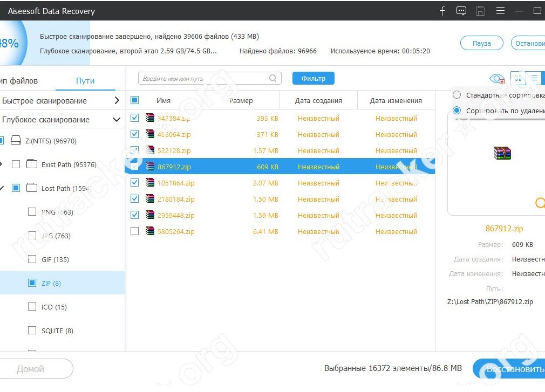Toggle the ZIP (8) checkbox
Image resolution: width=545 pixels, height=392 pixels.
pyautogui.click(x=32, y=283)
